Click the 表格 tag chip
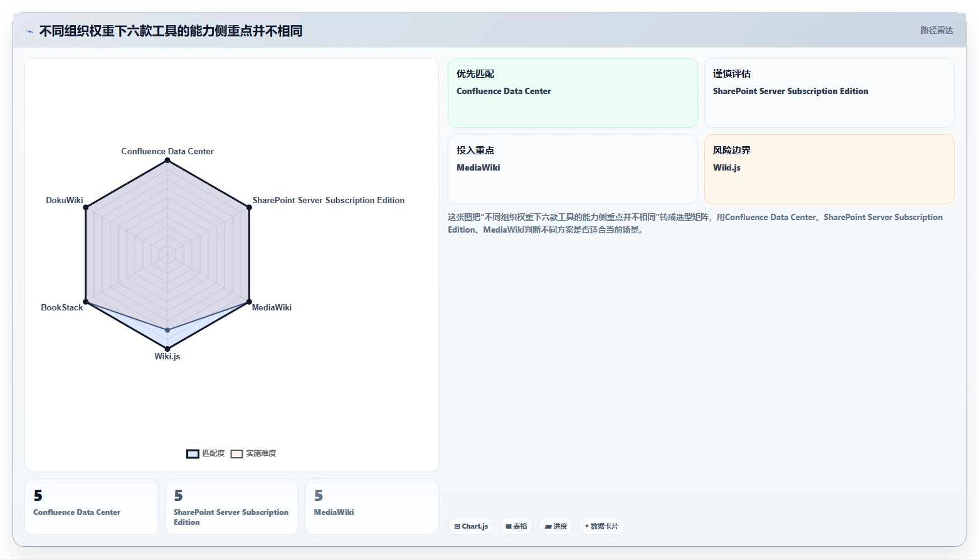Screen dimensions: 979x560 [516, 526]
